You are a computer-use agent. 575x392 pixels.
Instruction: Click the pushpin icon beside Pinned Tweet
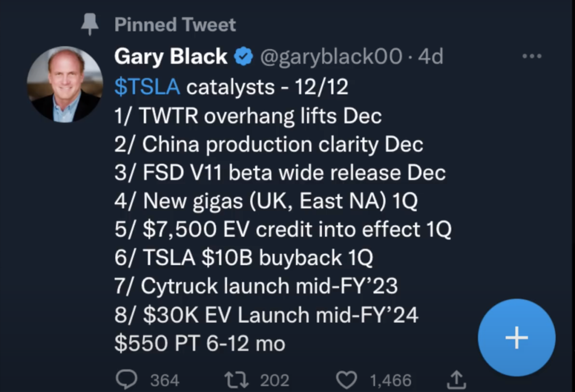click(90, 24)
